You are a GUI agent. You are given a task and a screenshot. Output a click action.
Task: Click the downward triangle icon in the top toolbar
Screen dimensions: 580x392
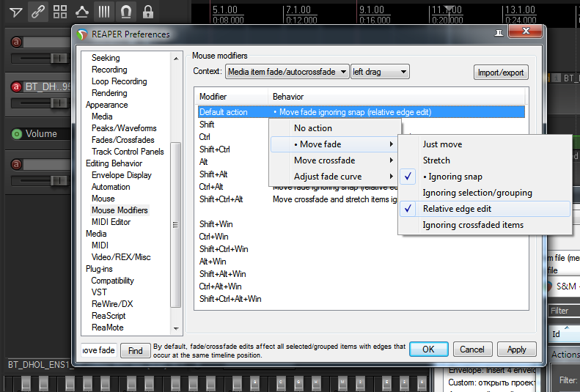pos(16,12)
